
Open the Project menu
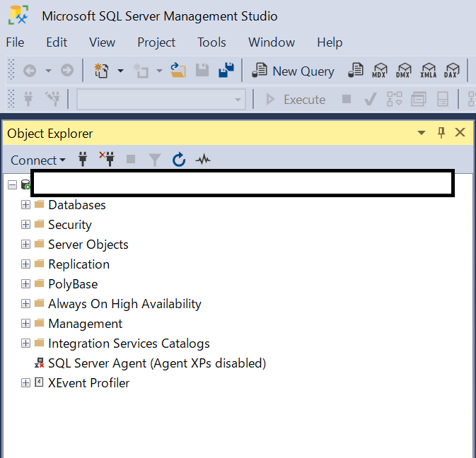tap(156, 42)
